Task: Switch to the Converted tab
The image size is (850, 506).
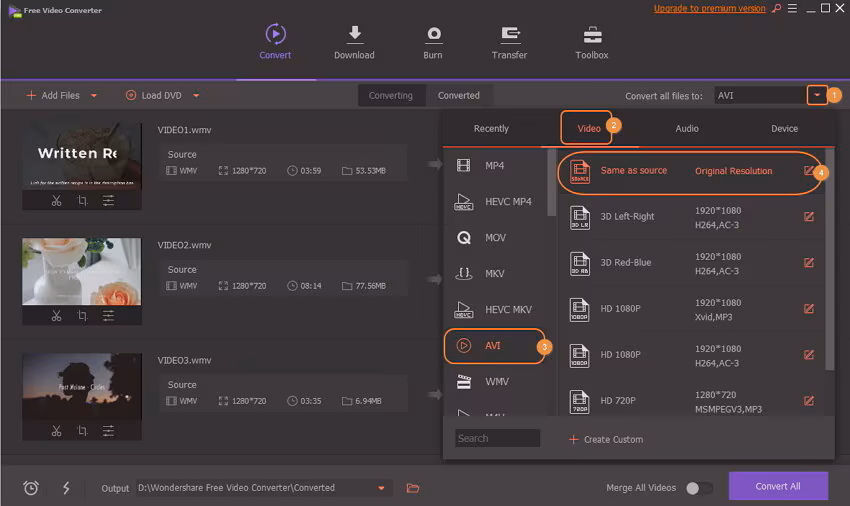Action: (x=459, y=95)
